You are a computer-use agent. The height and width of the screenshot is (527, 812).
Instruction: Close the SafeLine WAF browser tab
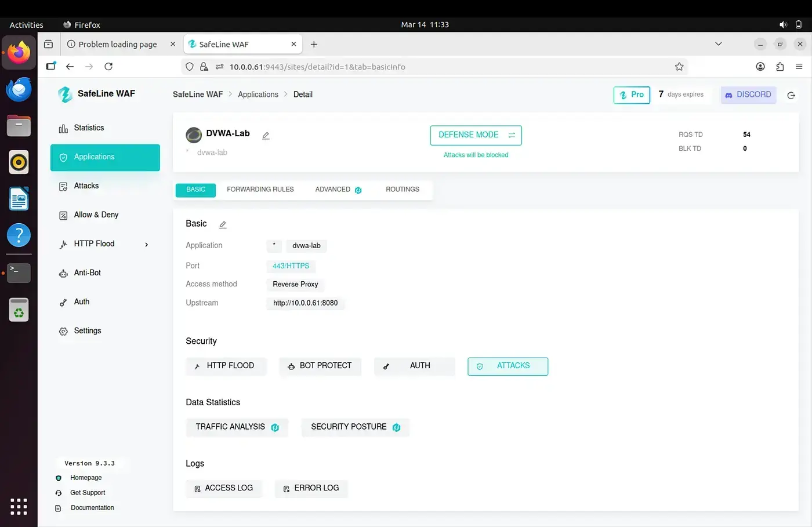(x=293, y=44)
